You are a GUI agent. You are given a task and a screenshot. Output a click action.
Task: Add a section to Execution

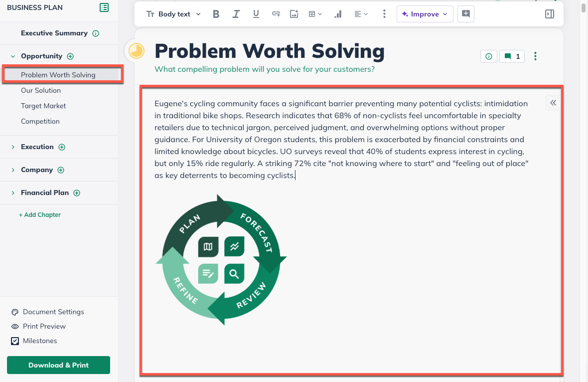coord(62,147)
